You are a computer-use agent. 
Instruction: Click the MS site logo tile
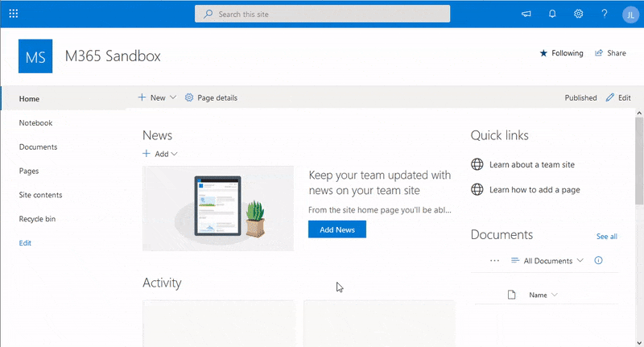[35, 56]
